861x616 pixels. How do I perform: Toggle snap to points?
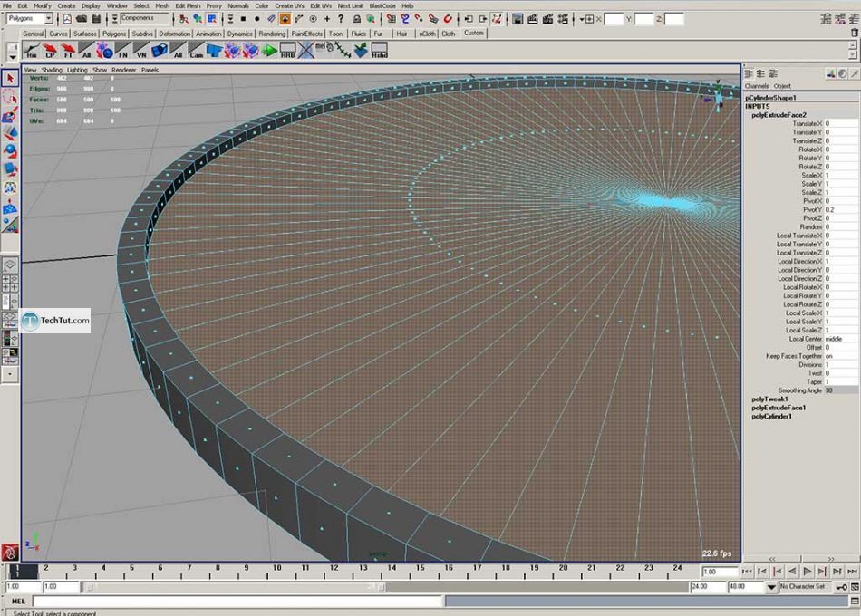pyautogui.click(x=419, y=19)
